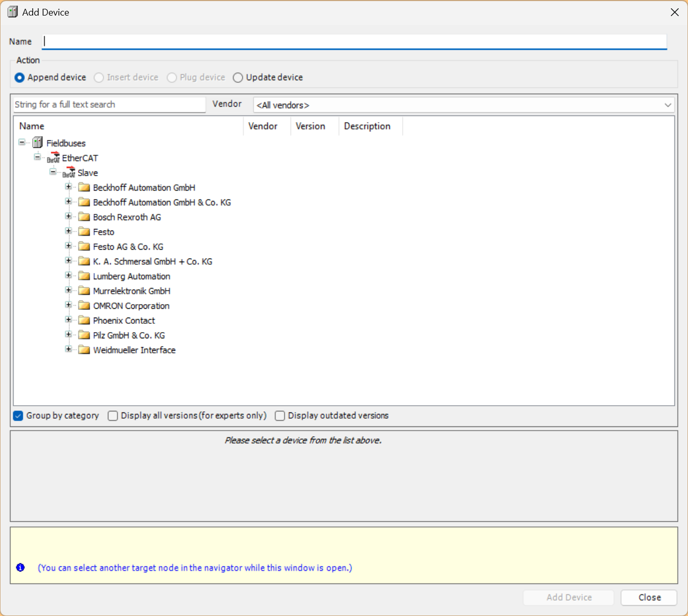Click the Close button
This screenshot has height=616, width=688.
click(649, 597)
